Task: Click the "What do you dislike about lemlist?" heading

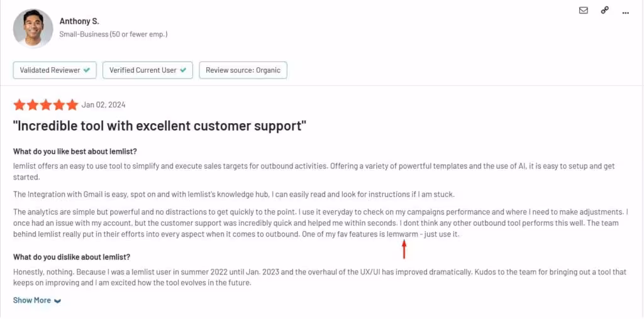Action: click(72, 257)
